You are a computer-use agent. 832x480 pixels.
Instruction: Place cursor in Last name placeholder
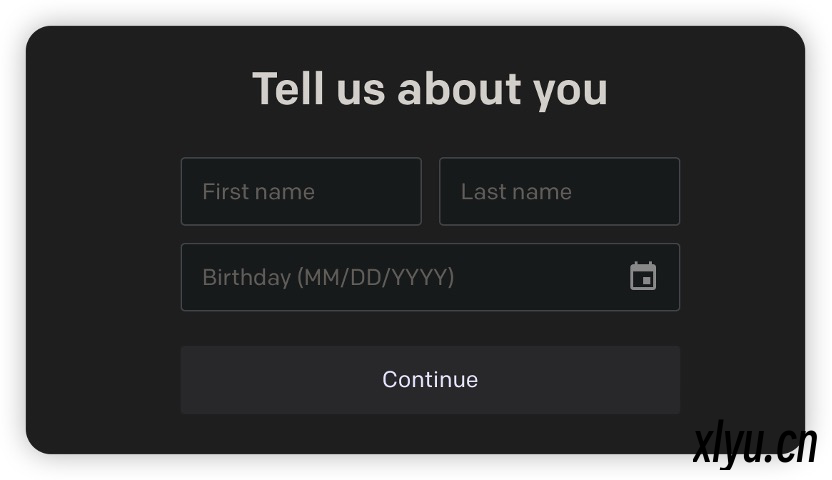point(516,191)
